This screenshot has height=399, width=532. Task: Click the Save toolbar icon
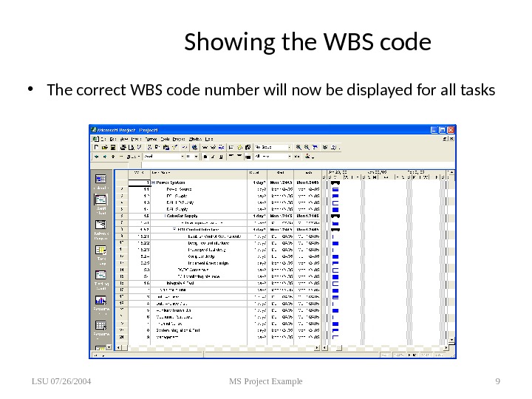[x=113, y=147]
